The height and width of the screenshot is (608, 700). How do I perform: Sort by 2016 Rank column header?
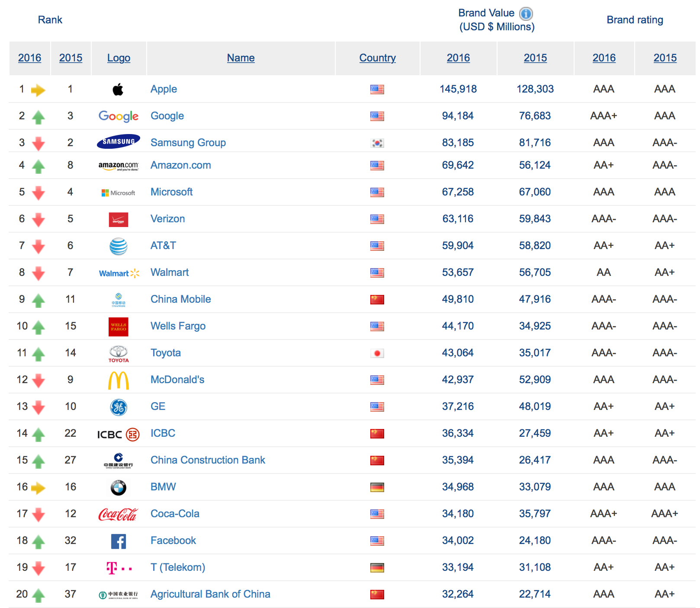click(x=29, y=58)
